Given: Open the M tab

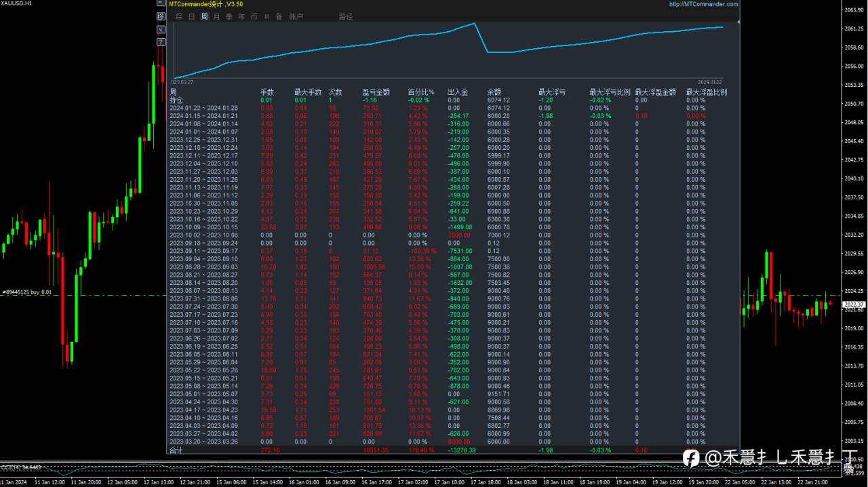Looking at the screenshot, I should pyautogui.click(x=267, y=16).
